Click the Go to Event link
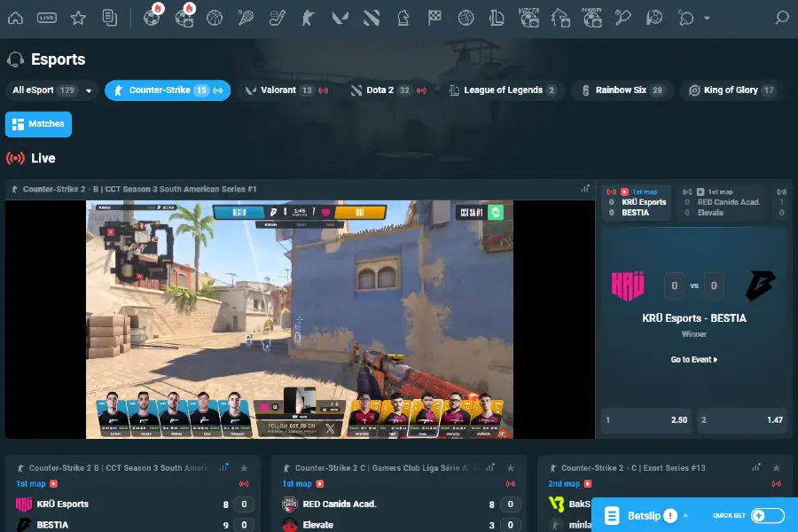 coord(694,357)
